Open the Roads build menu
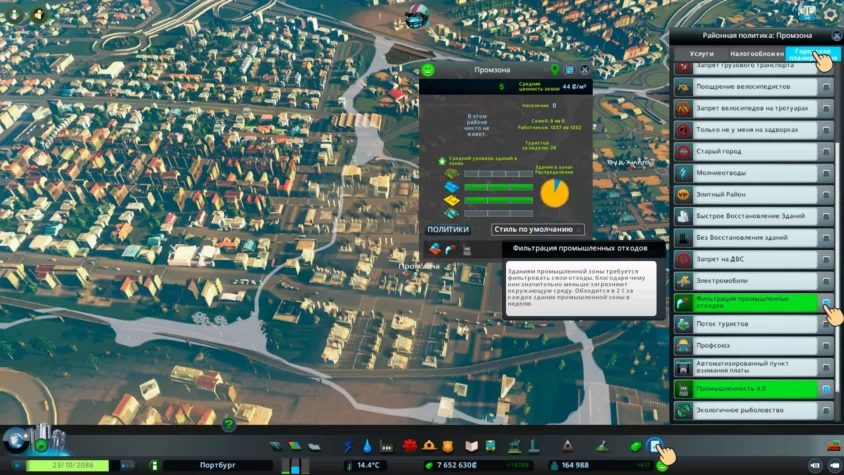This screenshot has height=475, width=844. (276, 446)
